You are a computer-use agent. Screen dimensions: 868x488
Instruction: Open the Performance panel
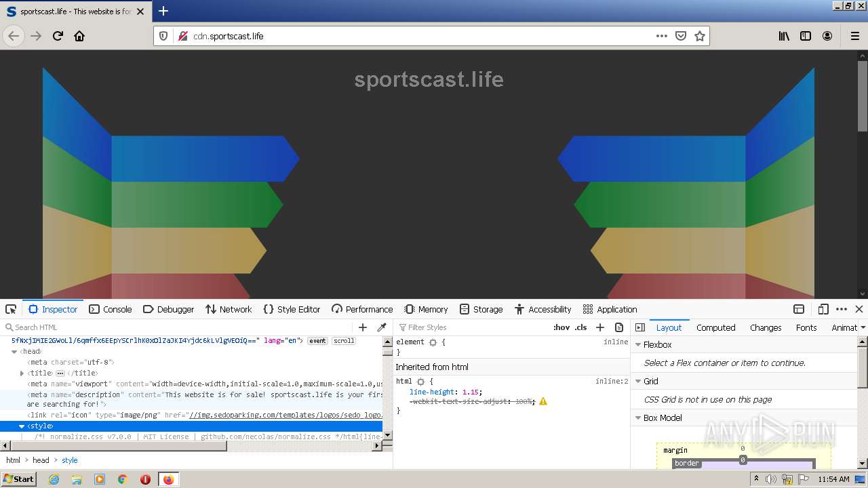point(362,309)
